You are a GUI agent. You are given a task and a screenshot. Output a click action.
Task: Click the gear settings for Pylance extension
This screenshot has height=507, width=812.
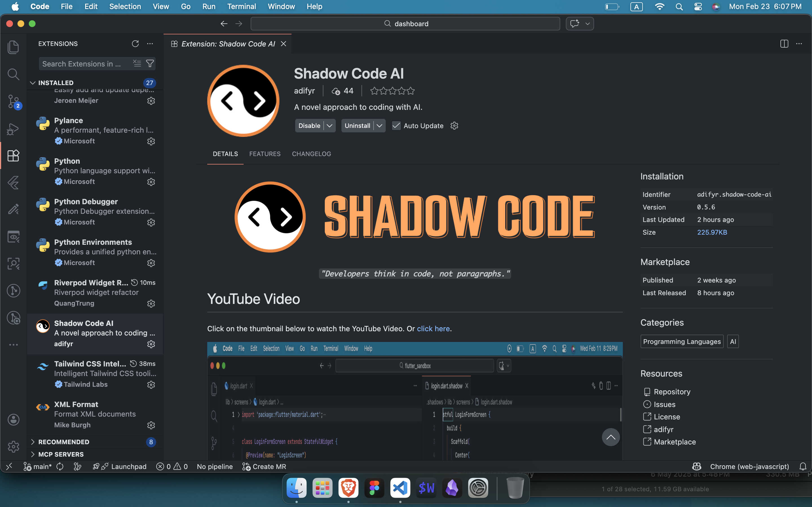click(x=151, y=141)
